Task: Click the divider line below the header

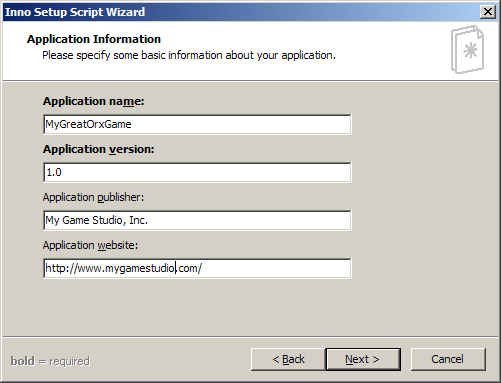Action: [250, 80]
